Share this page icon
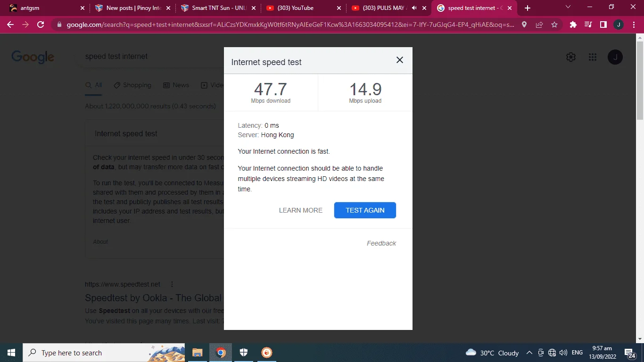The width and height of the screenshot is (644, 362). (539, 25)
